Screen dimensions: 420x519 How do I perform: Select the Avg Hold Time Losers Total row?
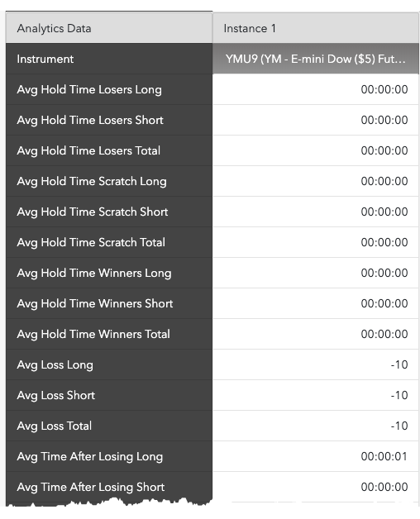click(212, 150)
